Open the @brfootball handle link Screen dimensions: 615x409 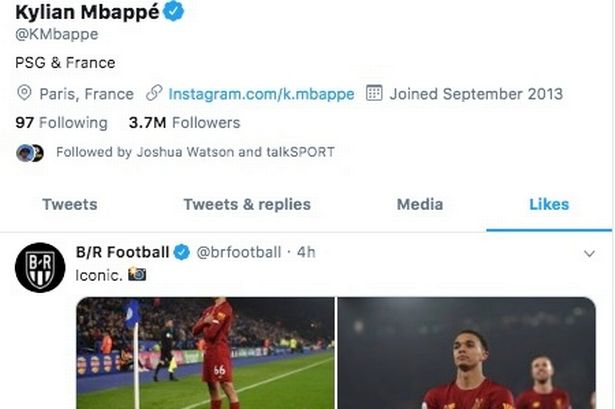pos(239,252)
